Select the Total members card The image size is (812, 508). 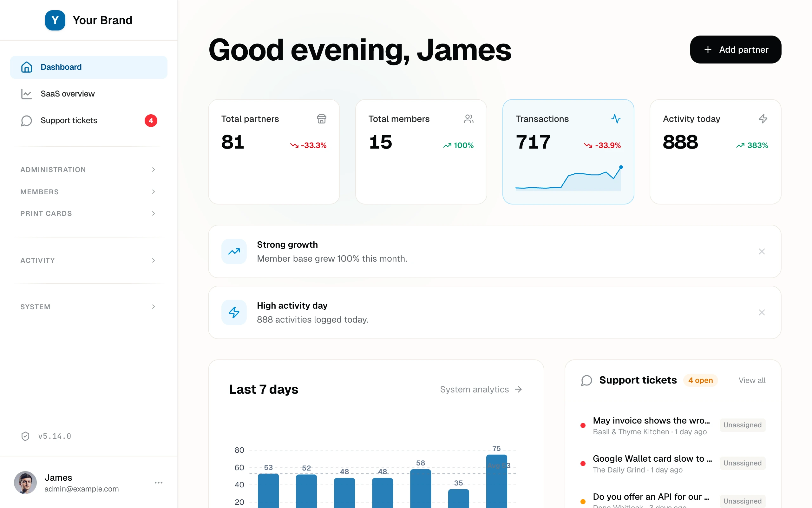click(x=421, y=151)
